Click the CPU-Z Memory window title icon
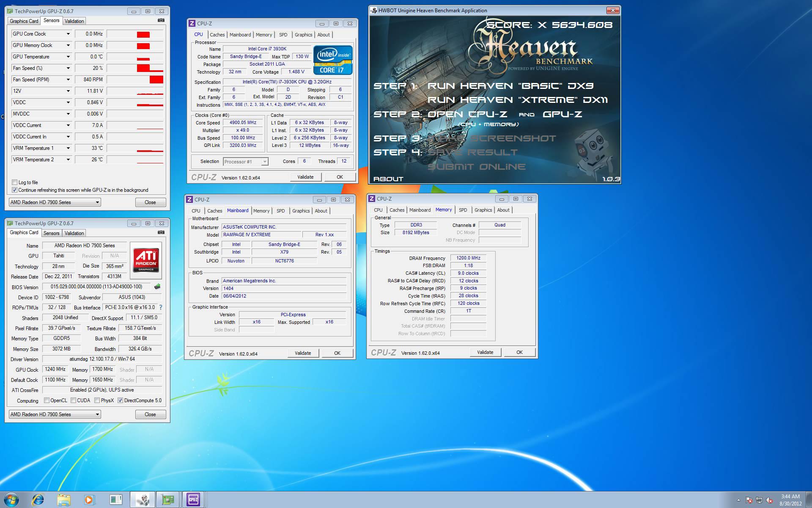The width and height of the screenshot is (812, 508). [372, 199]
